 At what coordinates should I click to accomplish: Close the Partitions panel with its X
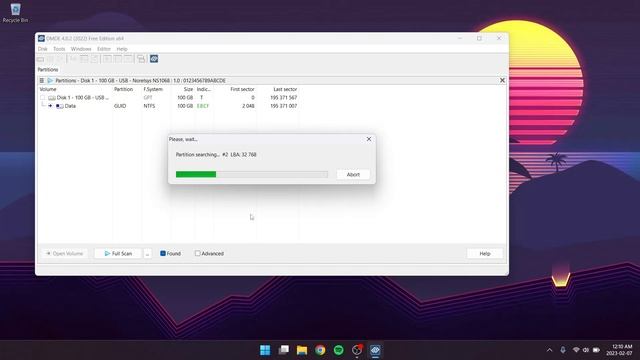click(x=502, y=80)
